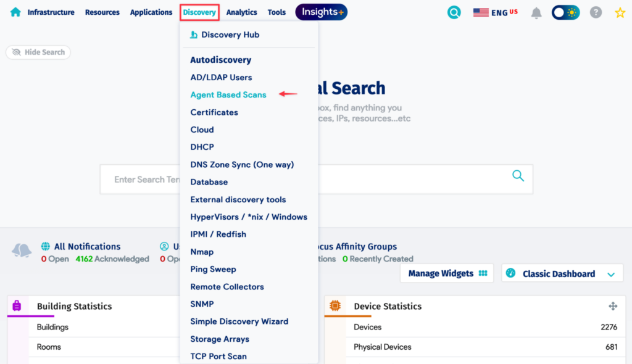632x364 pixels.
Task: Open the Insights+ button
Action: 322,12
